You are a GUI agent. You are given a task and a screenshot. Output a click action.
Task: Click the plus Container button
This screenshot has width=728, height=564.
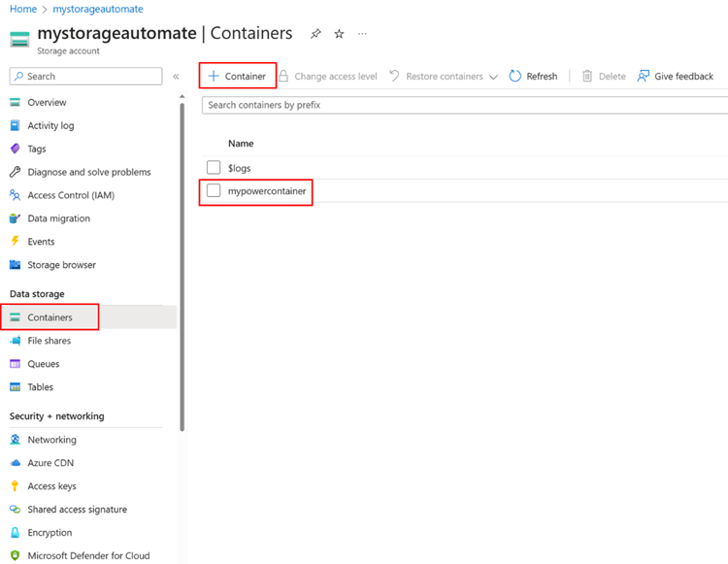(237, 76)
